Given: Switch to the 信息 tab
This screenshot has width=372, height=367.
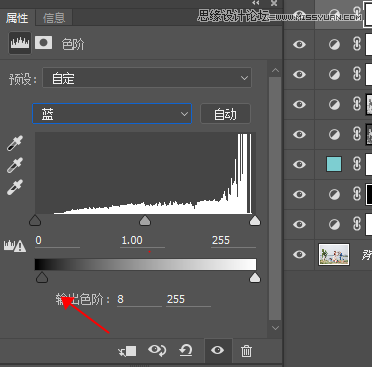Looking at the screenshot, I should coord(53,18).
